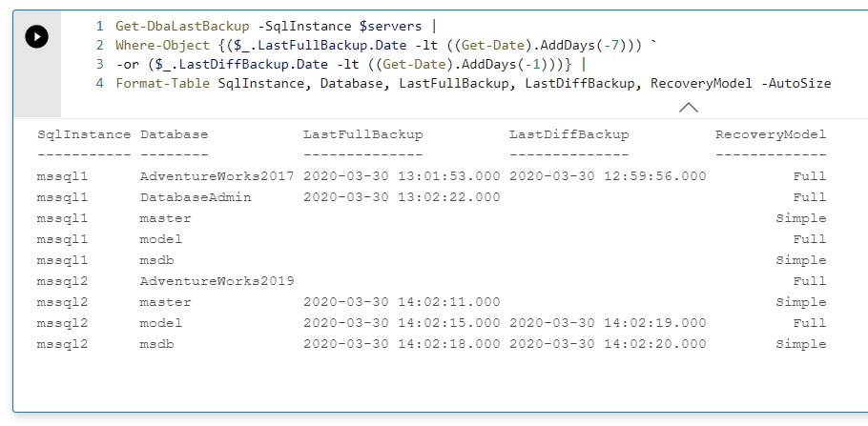Click line number 2 in the code editor
The image size is (868, 426).
(x=99, y=45)
